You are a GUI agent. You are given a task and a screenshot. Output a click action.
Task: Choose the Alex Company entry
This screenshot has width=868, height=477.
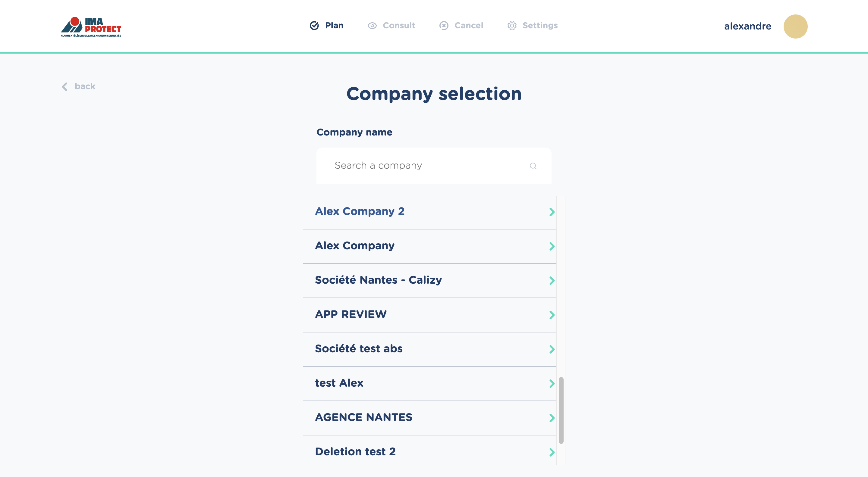pos(355,246)
